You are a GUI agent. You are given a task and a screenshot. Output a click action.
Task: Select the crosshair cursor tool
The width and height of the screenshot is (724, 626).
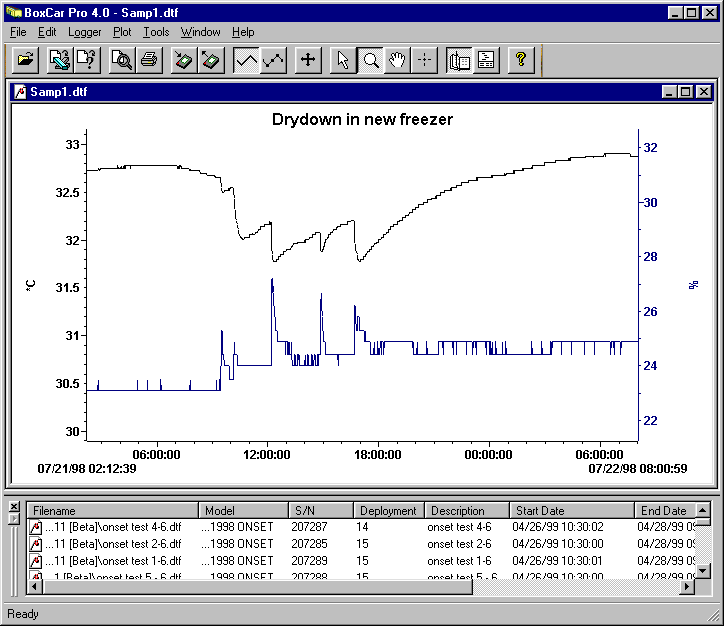(x=424, y=61)
